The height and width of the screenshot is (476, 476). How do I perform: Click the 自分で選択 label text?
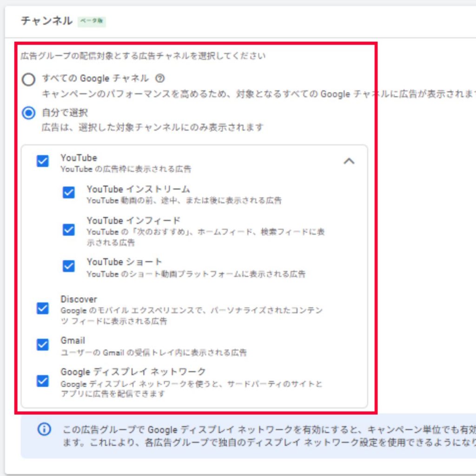(x=65, y=112)
